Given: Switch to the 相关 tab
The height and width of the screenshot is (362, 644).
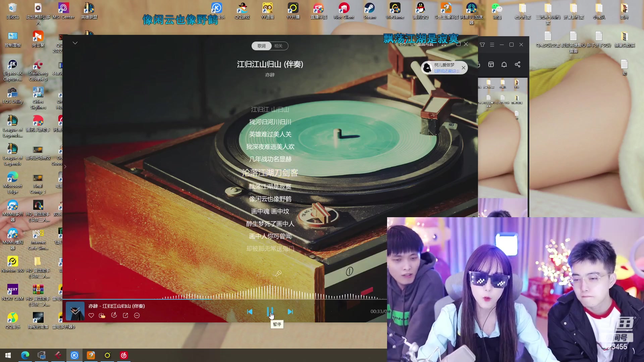Looking at the screenshot, I should coord(278,46).
